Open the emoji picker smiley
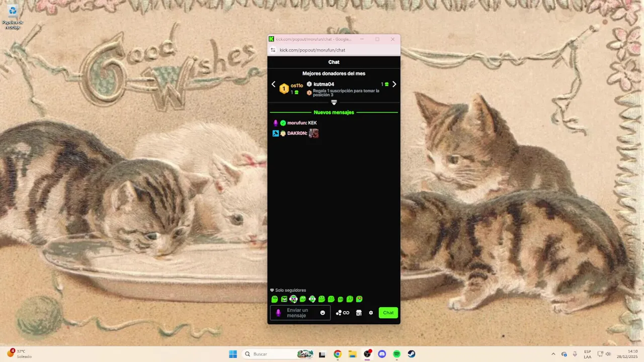Screen dimensions: 644x362 tap(323, 313)
